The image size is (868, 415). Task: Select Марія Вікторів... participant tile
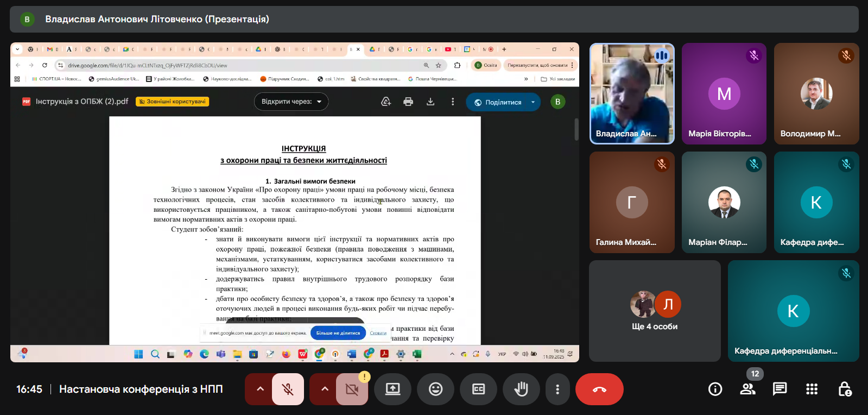tap(724, 93)
